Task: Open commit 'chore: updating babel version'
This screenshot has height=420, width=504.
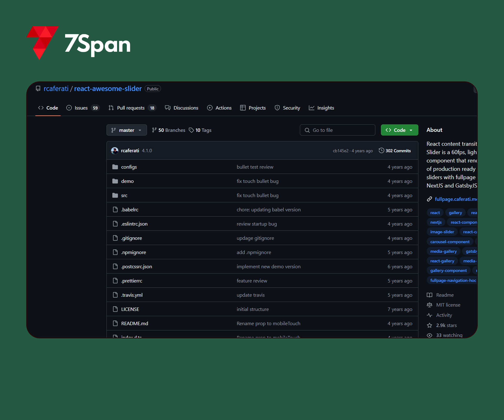Action: tap(269, 209)
